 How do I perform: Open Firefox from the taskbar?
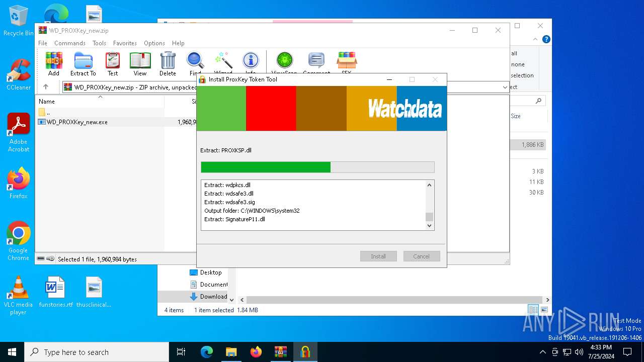click(256, 352)
